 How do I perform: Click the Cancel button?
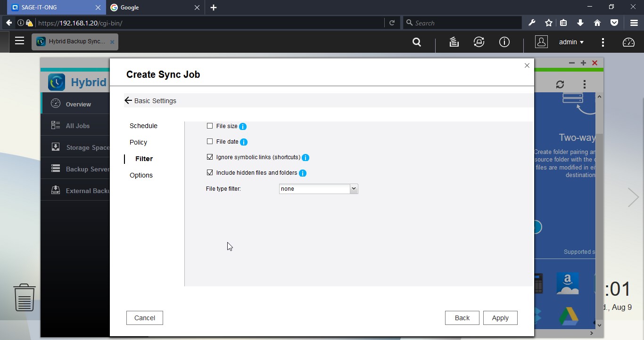click(x=145, y=318)
